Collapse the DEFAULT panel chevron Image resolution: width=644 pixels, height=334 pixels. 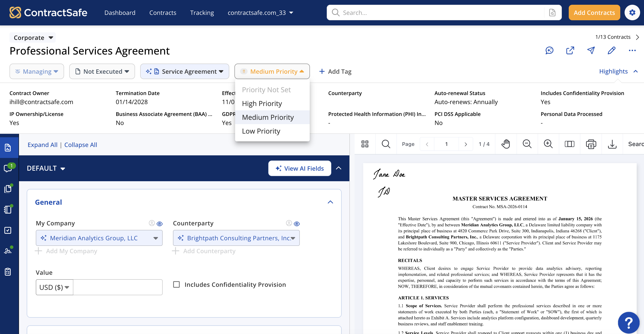[x=339, y=168]
